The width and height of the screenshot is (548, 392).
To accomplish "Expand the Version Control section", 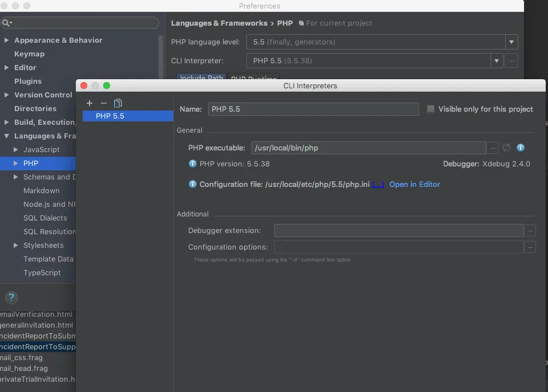I will (x=7, y=95).
